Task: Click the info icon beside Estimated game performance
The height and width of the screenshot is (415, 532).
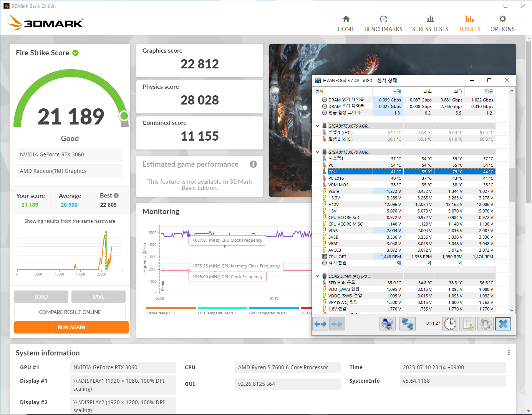Action: coord(253,164)
